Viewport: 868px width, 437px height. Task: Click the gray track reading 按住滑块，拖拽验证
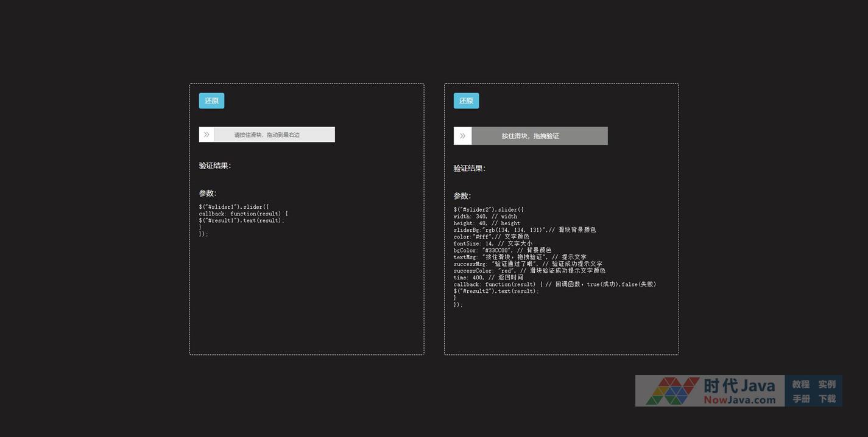(538, 136)
